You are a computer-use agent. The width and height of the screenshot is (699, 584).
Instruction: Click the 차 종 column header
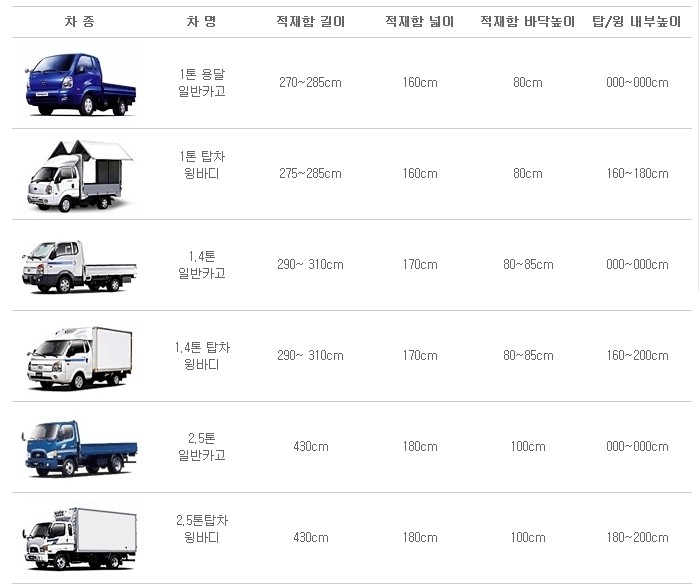click(80, 21)
